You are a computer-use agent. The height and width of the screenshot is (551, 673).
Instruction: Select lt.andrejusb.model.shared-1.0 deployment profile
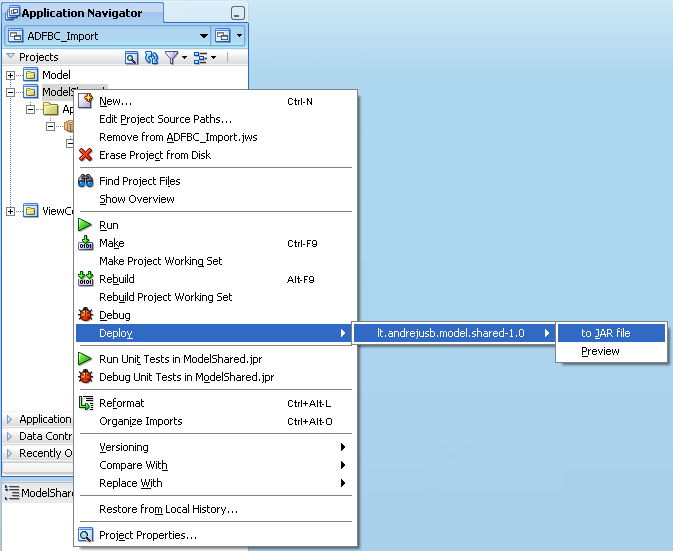(x=454, y=333)
